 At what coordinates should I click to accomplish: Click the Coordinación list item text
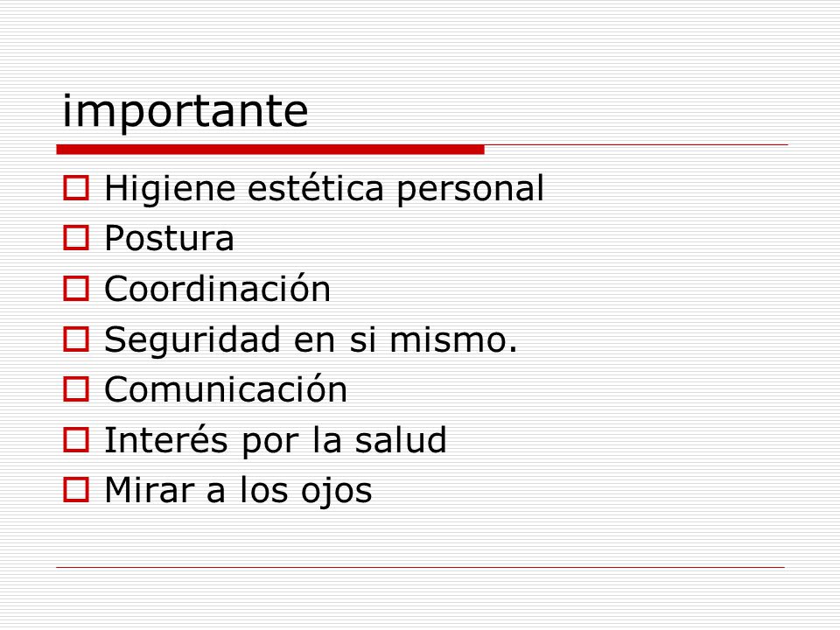218,288
